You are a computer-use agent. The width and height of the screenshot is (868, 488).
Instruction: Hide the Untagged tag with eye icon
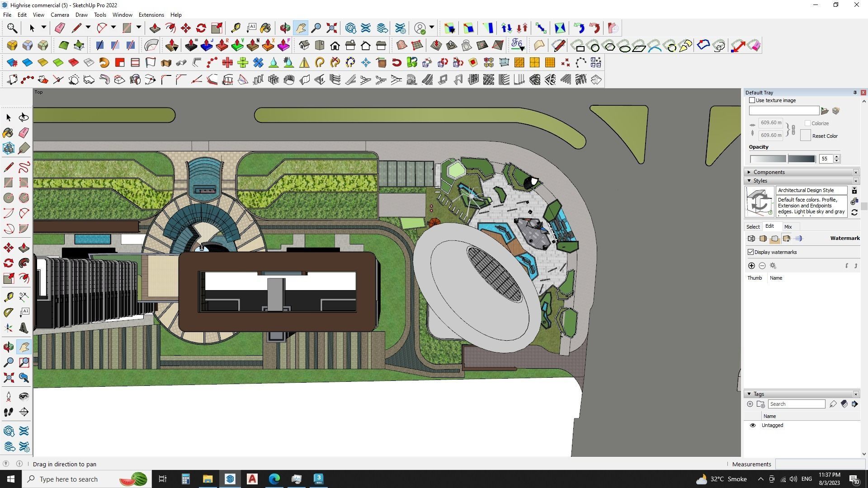coord(753,425)
